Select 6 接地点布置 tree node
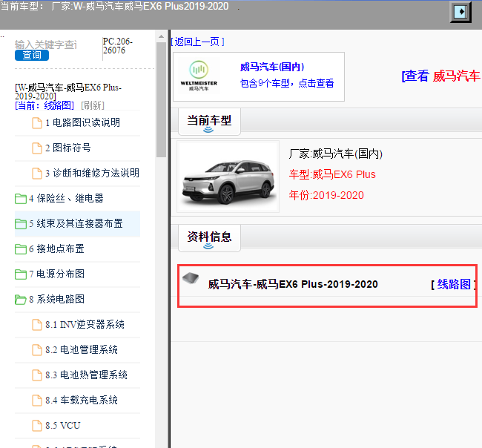This screenshot has width=482, height=448. tap(56, 249)
